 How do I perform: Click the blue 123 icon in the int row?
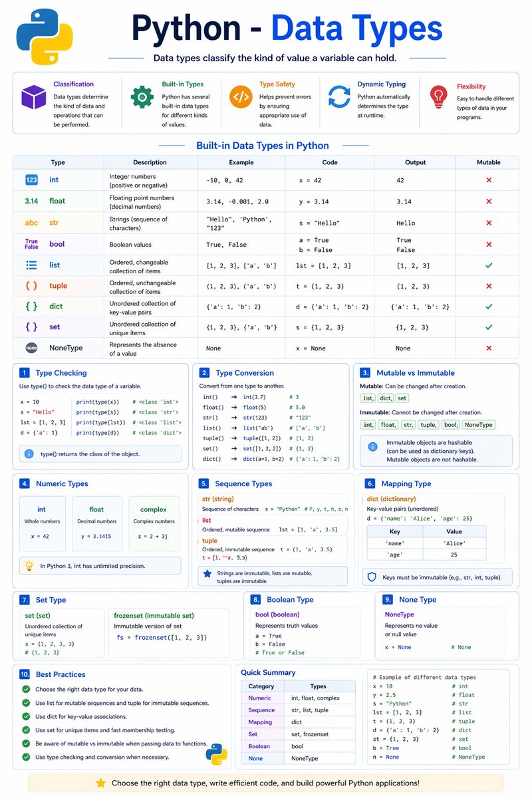(x=32, y=180)
